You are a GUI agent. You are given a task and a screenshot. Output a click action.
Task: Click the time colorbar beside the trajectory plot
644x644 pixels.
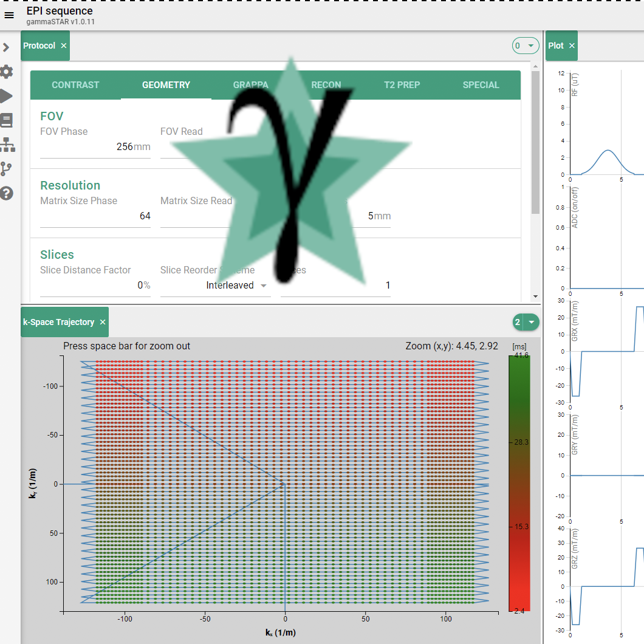pos(519,483)
